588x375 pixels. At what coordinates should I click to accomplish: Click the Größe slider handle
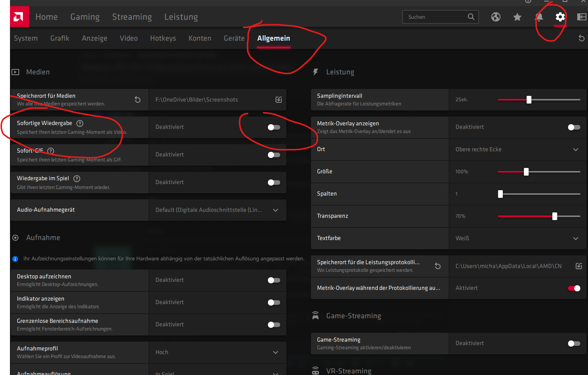tap(526, 172)
